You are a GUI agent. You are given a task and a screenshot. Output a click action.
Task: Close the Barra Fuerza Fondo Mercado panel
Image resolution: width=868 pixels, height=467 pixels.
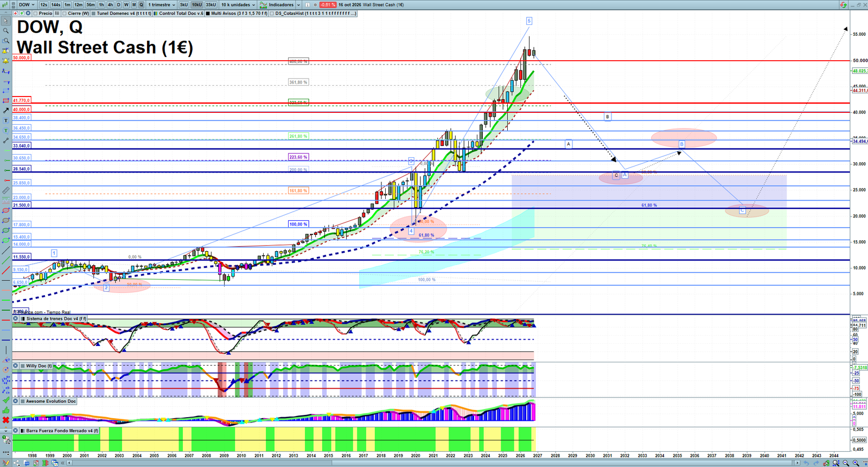[16, 431]
